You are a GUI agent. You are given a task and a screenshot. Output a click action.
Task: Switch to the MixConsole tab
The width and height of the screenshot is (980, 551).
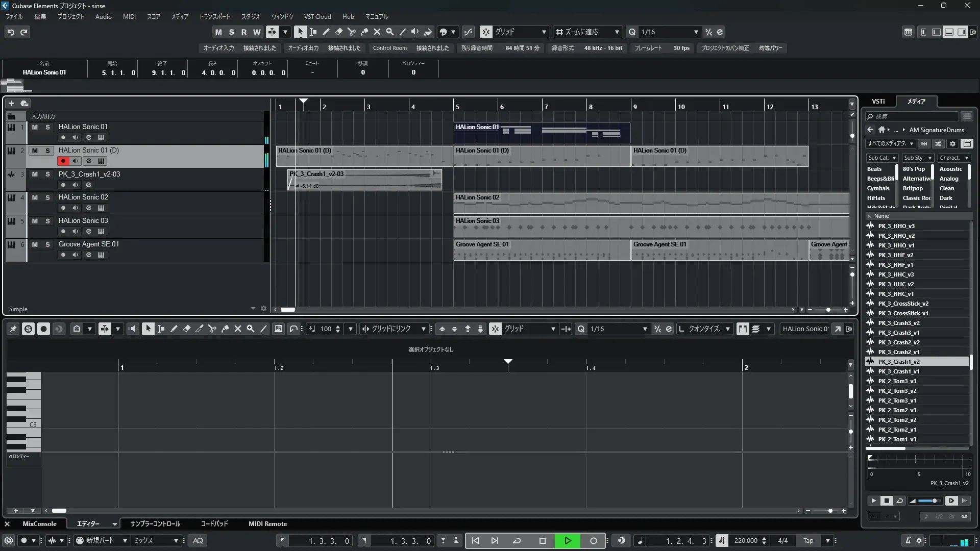39,523
